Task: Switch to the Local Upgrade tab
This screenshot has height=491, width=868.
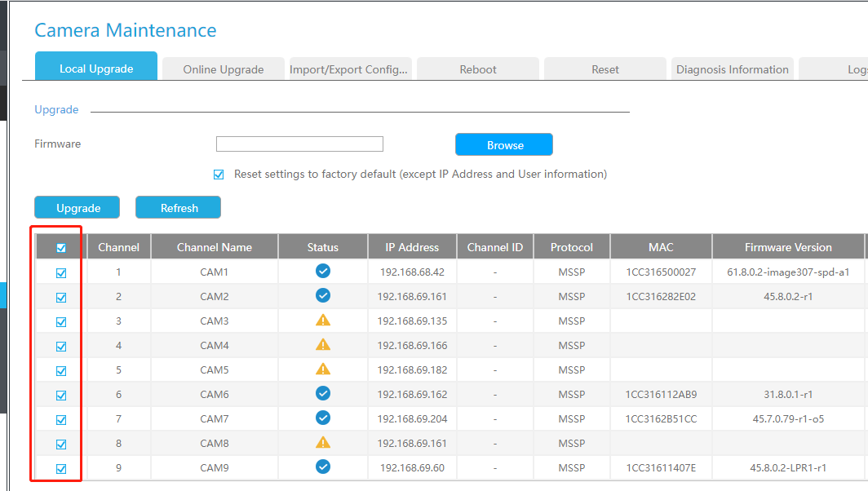Action: [x=96, y=66]
